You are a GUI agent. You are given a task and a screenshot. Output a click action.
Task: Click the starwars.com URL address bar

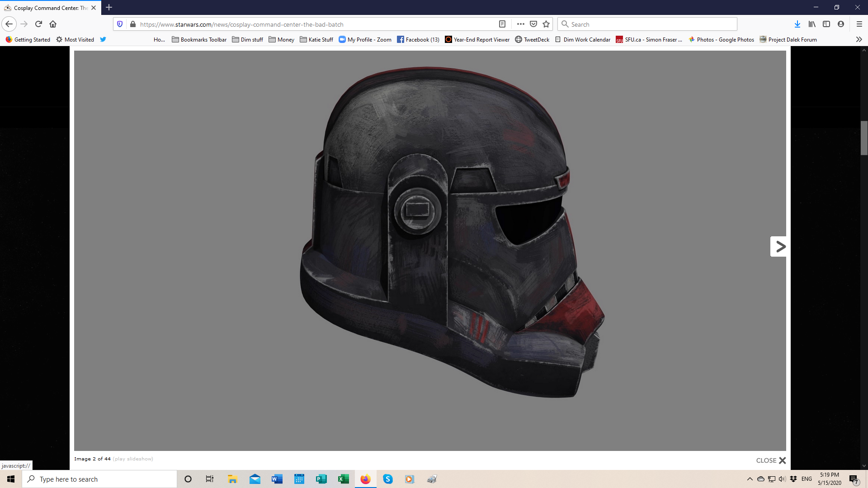pos(316,24)
